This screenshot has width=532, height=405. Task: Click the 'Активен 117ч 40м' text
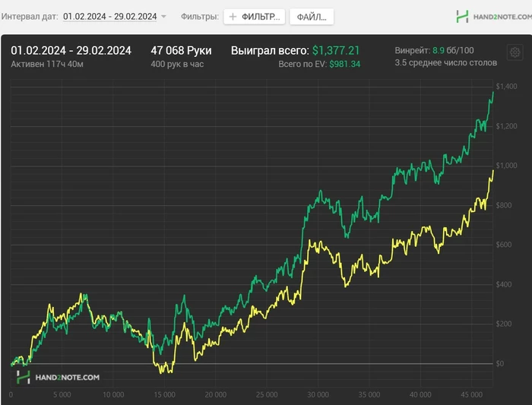click(47, 64)
